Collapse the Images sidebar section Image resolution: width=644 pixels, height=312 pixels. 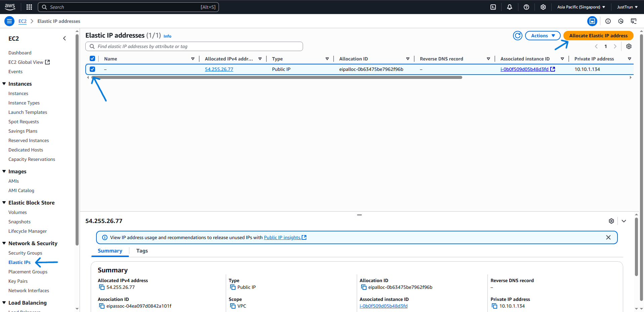[4, 171]
